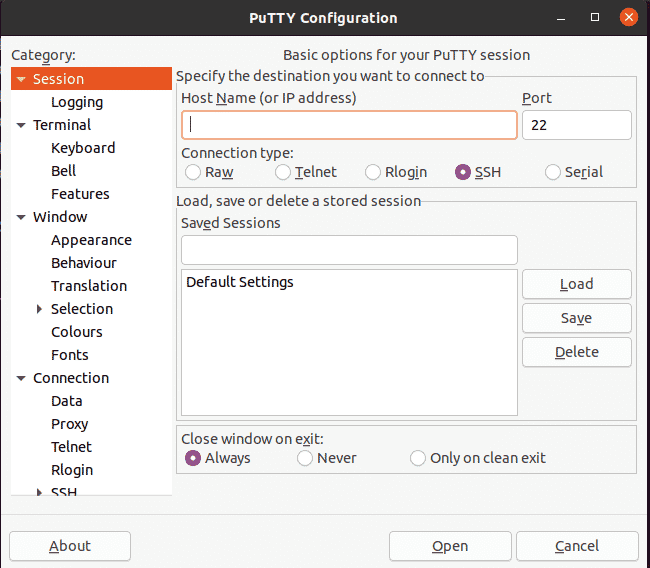Collapse the Window category triangle
This screenshot has height=568, width=650.
coord(21,217)
